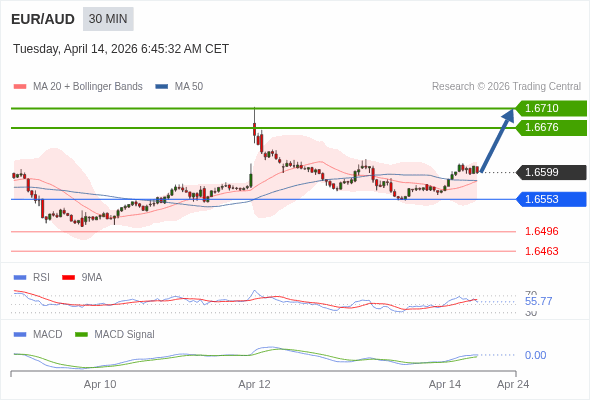Click the 1.6676 resistance price tag

click(551, 127)
